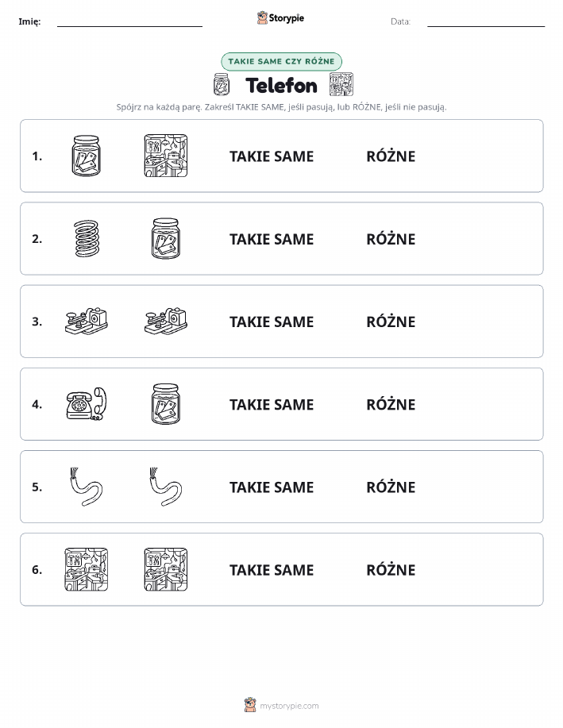This screenshot has height=728, width=563.
Task: Choose RÓŻNE in row 4
Action: (391, 404)
